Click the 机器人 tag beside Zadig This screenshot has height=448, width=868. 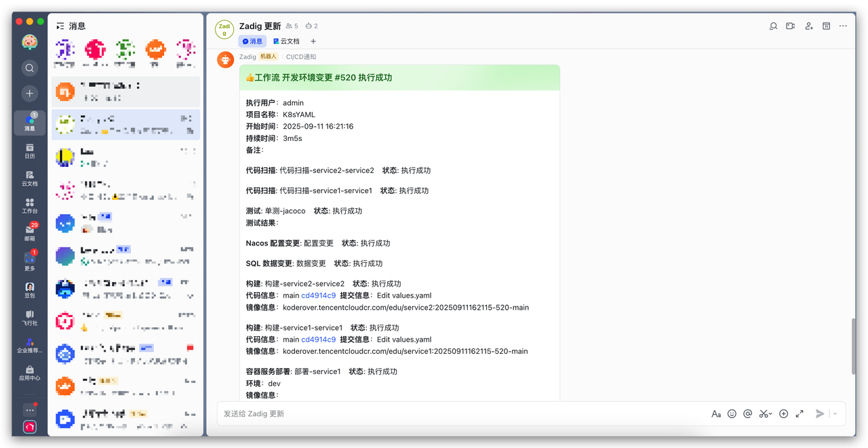tap(269, 57)
